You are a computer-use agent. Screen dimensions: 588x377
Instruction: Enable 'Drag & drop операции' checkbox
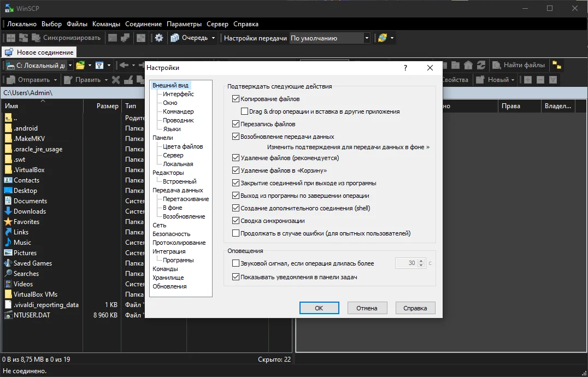(x=244, y=111)
